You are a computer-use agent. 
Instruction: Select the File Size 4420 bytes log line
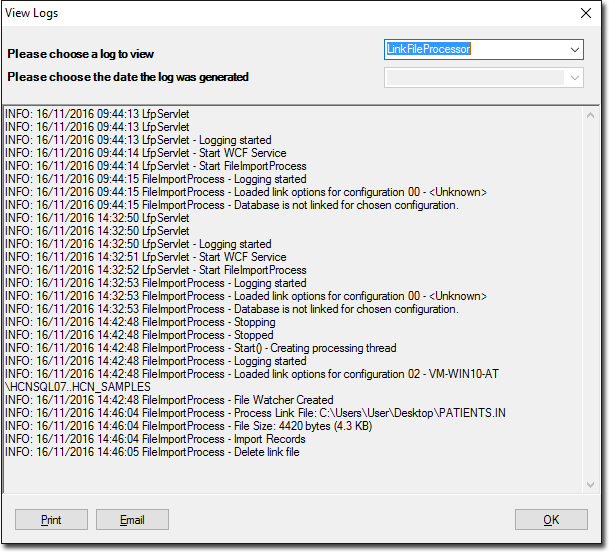[220, 426]
